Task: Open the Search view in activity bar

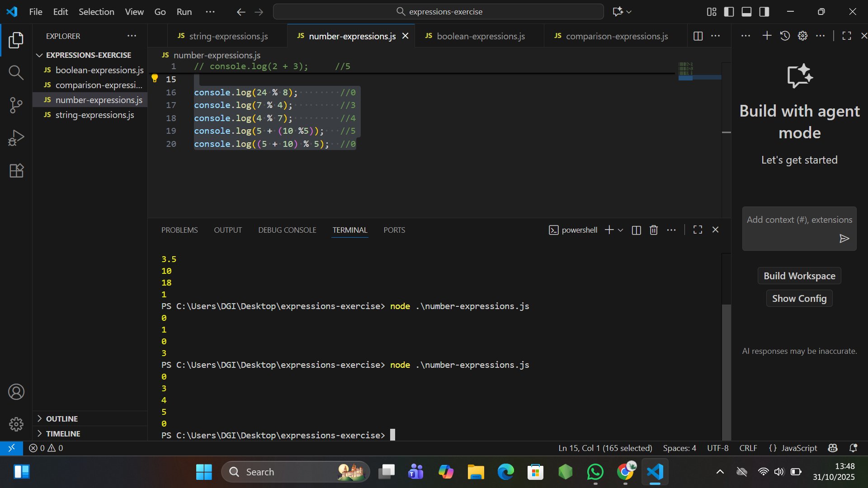Action: [16, 72]
